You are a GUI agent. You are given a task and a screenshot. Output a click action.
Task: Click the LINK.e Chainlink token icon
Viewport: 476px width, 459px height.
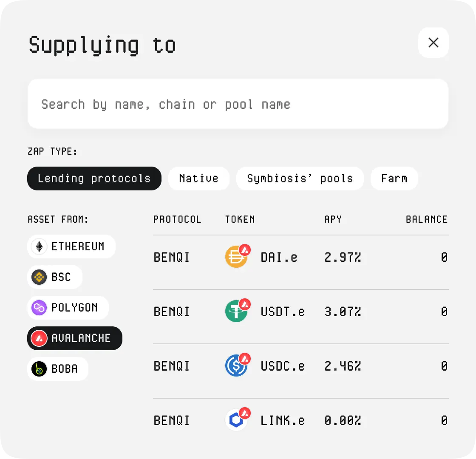tap(236, 420)
